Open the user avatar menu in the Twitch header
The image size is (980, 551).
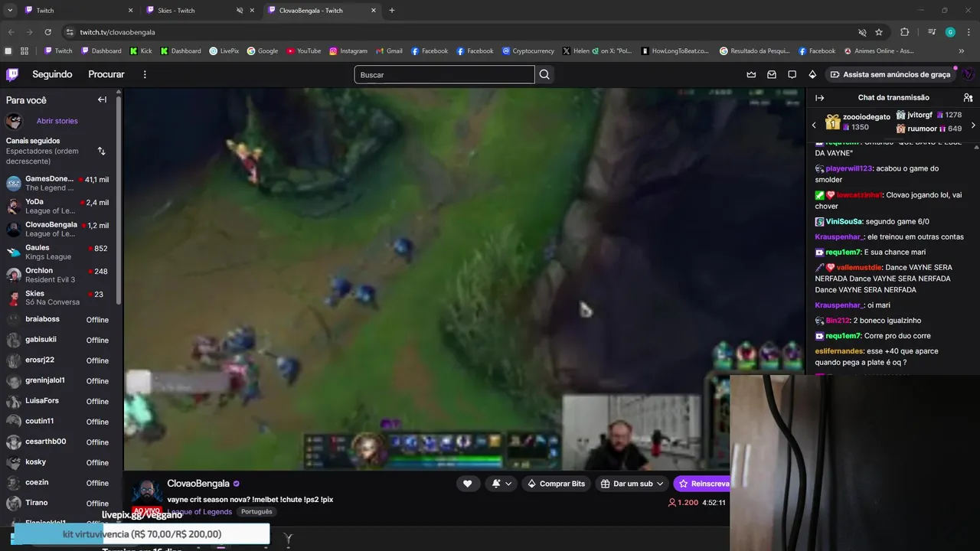[969, 74]
